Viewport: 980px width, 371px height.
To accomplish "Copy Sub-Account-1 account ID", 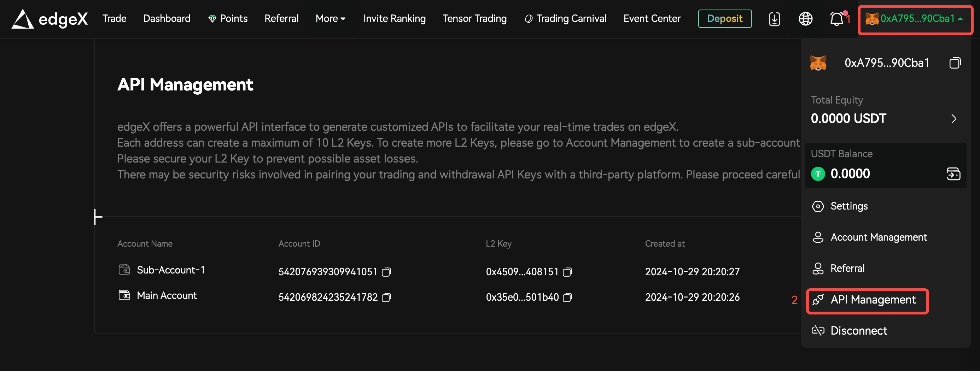I will tap(386, 272).
